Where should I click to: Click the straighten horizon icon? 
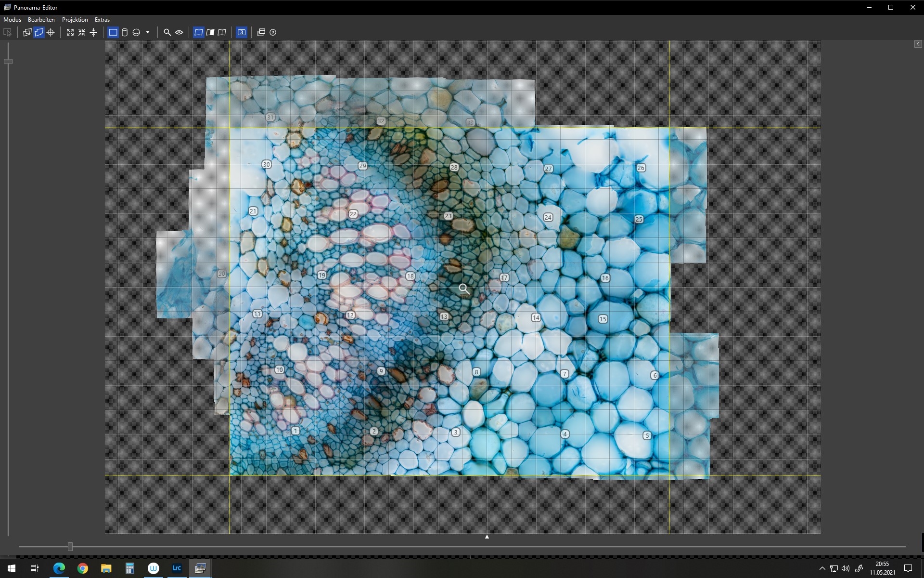pyautogui.click(x=93, y=32)
